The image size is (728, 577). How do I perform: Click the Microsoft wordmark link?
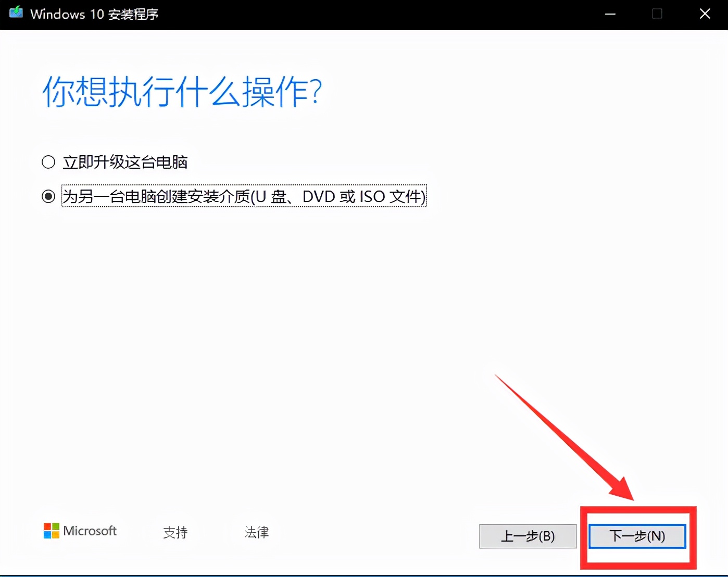[90, 531]
